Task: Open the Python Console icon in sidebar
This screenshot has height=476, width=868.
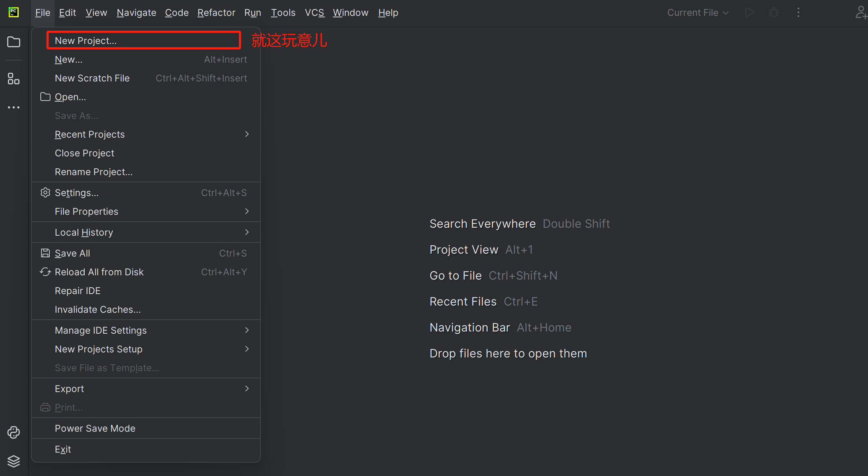Action: [x=14, y=432]
